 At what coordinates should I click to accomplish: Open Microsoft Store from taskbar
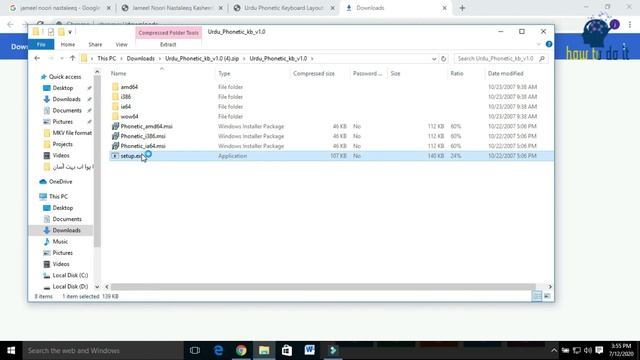287,350
